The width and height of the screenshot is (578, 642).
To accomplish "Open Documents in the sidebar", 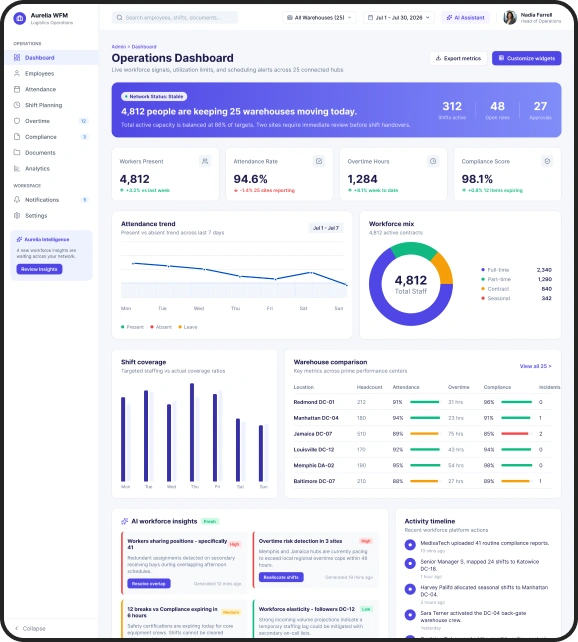I will click(x=51, y=152).
